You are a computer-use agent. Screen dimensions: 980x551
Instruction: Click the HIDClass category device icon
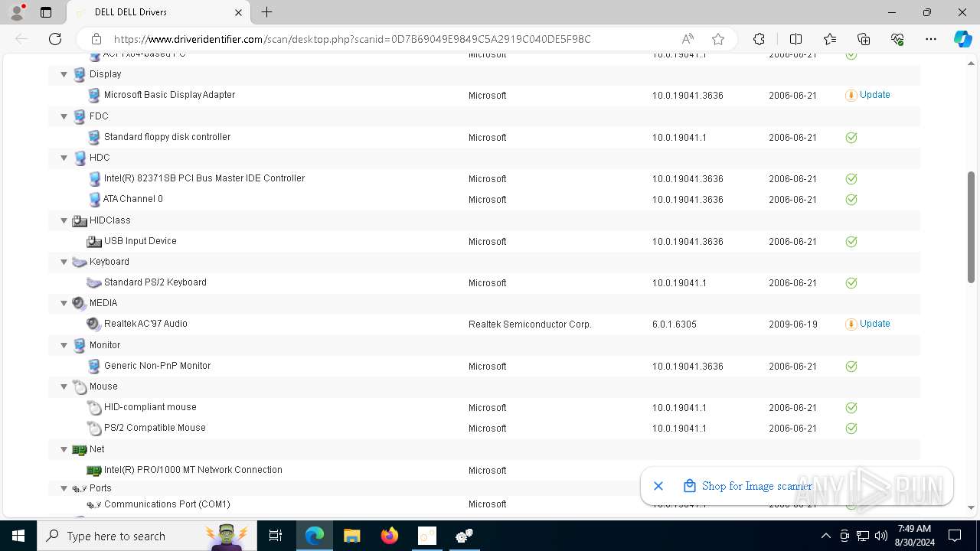click(80, 220)
